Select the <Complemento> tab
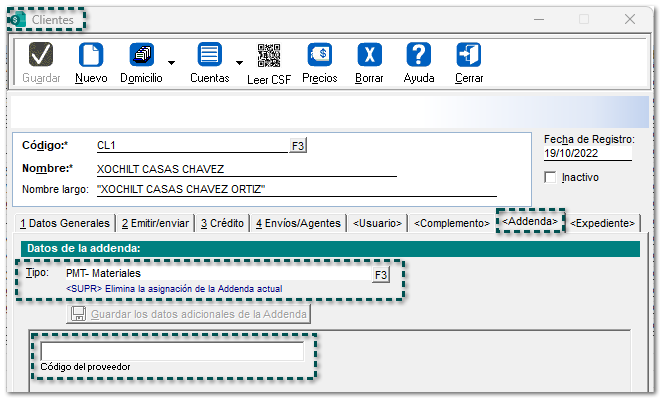The image size is (663, 401). coord(452,223)
